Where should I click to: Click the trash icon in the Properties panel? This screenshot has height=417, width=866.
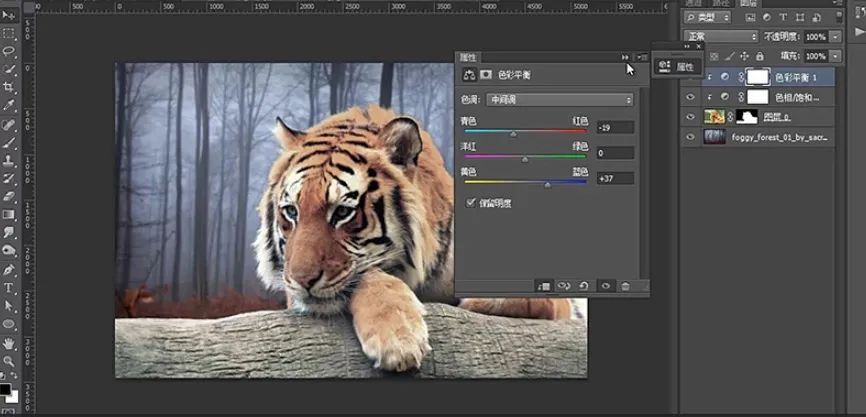[626, 286]
